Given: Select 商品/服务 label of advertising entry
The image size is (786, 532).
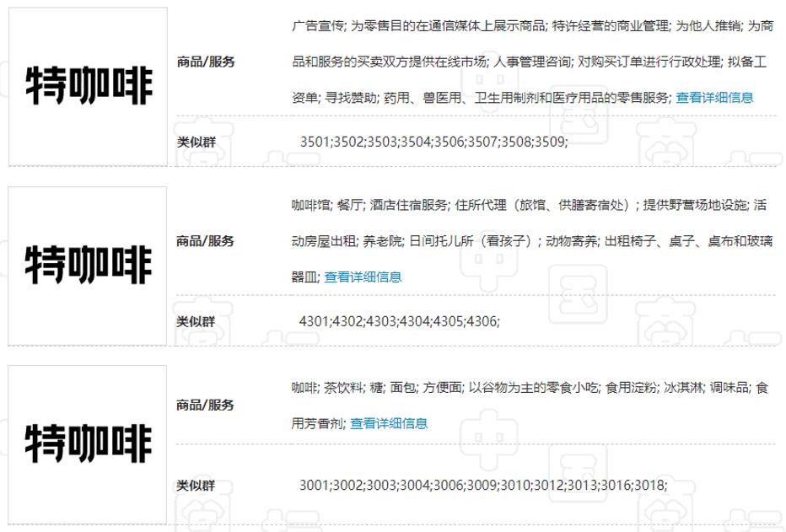Looking at the screenshot, I should pyautogui.click(x=206, y=62).
